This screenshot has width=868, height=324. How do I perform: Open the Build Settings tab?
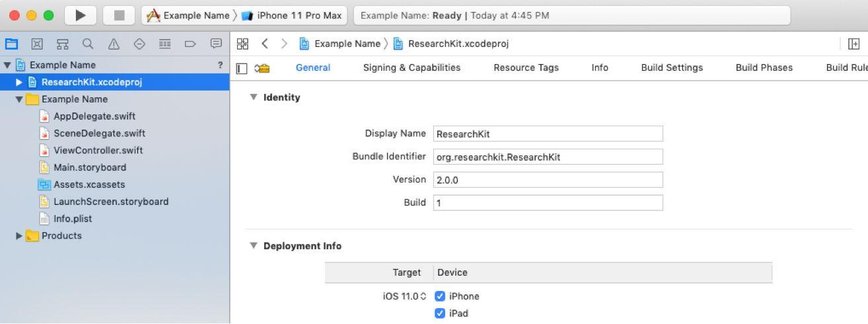(x=672, y=67)
